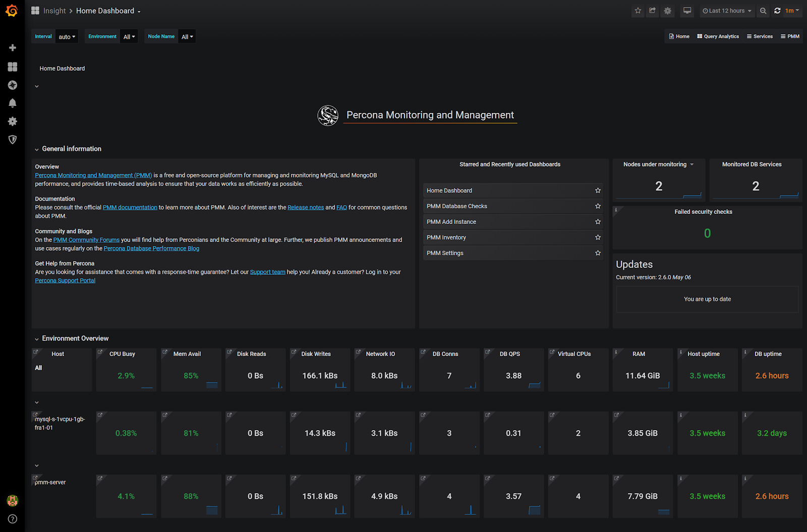Open the Services tab
The height and width of the screenshot is (532, 807).
760,36
